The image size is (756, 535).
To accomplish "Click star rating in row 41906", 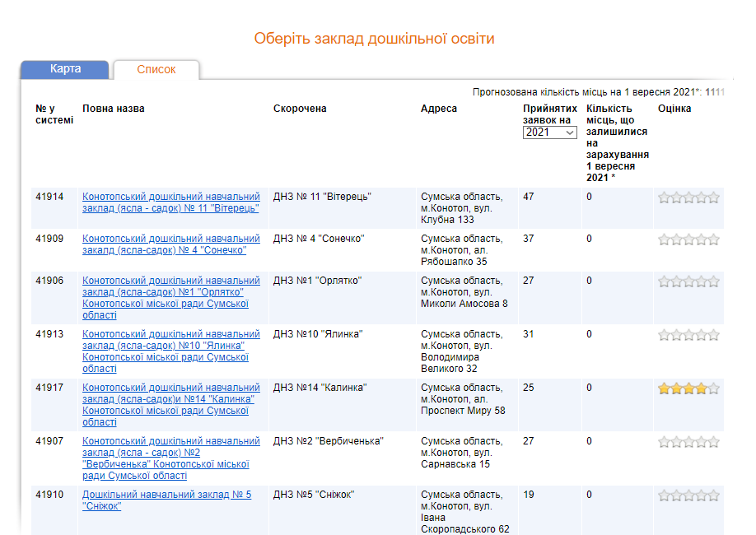I will (688, 281).
